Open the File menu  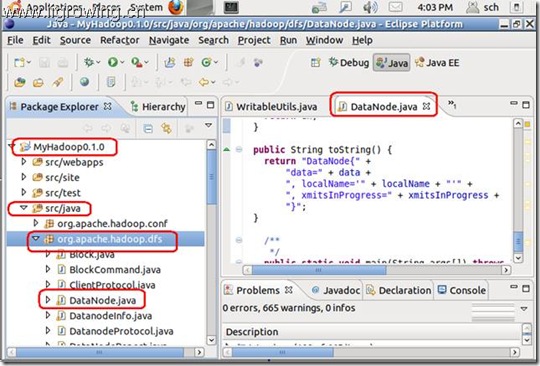[15, 40]
